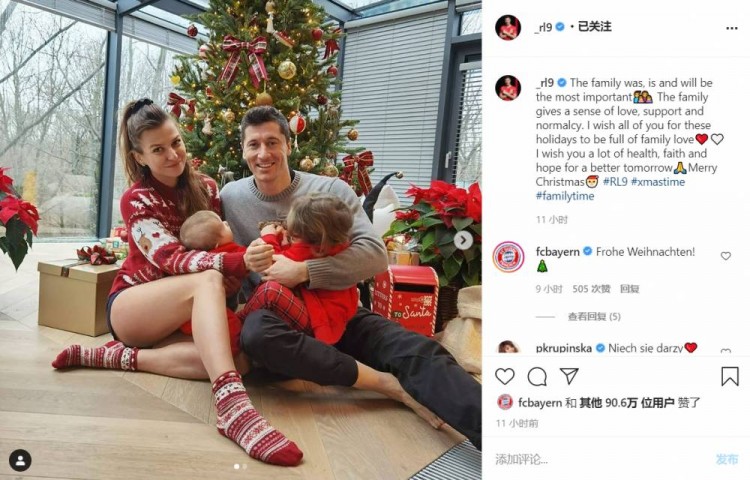750x480 pixels.
Task: Save post with bookmark icon
Action: click(729, 376)
